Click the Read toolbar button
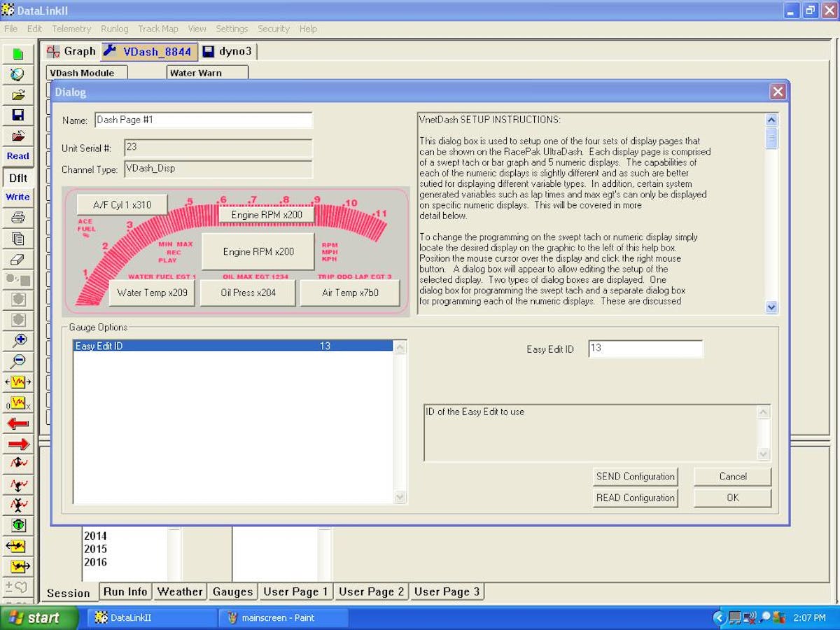This screenshot has width=840, height=630. 18,156
